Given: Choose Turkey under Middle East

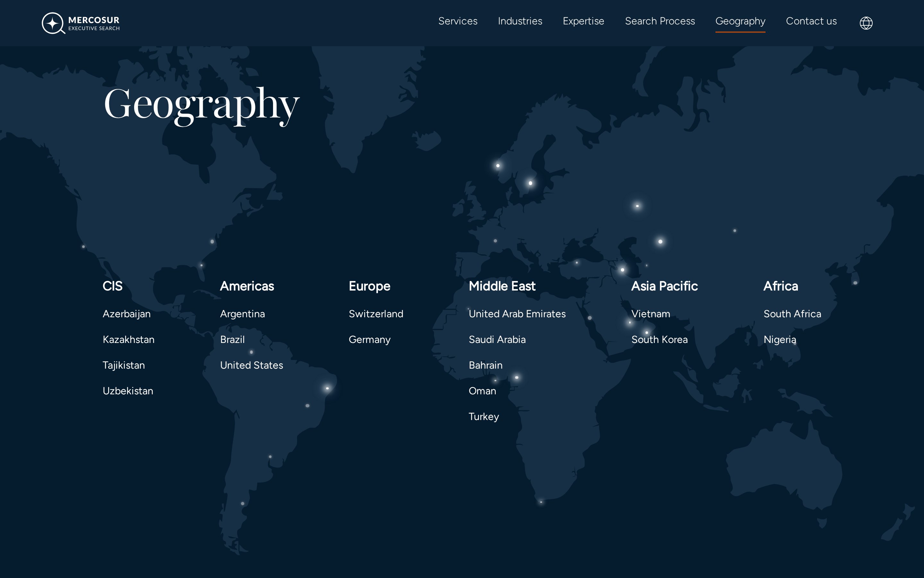Looking at the screenshot, I should click(x=484, y=417).
